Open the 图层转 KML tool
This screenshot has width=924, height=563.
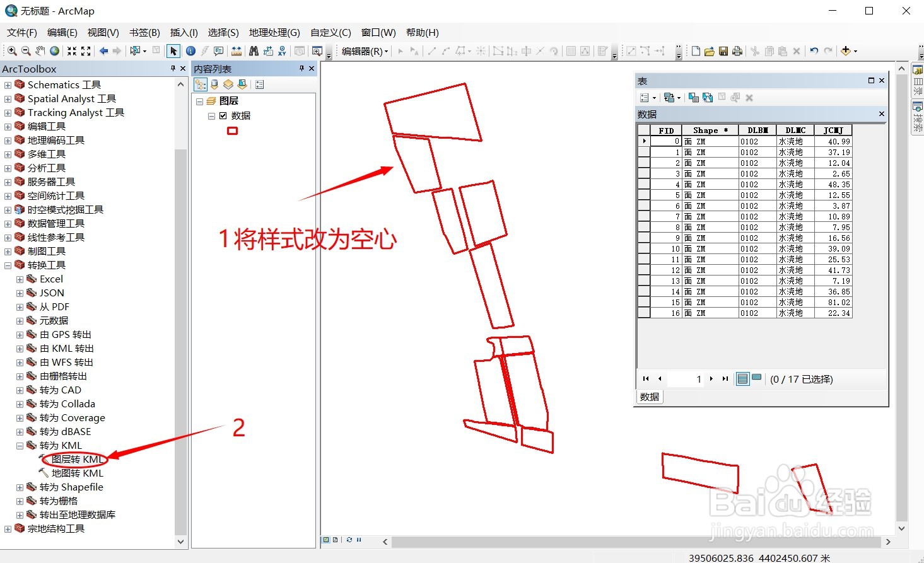[x=78, y=459]
